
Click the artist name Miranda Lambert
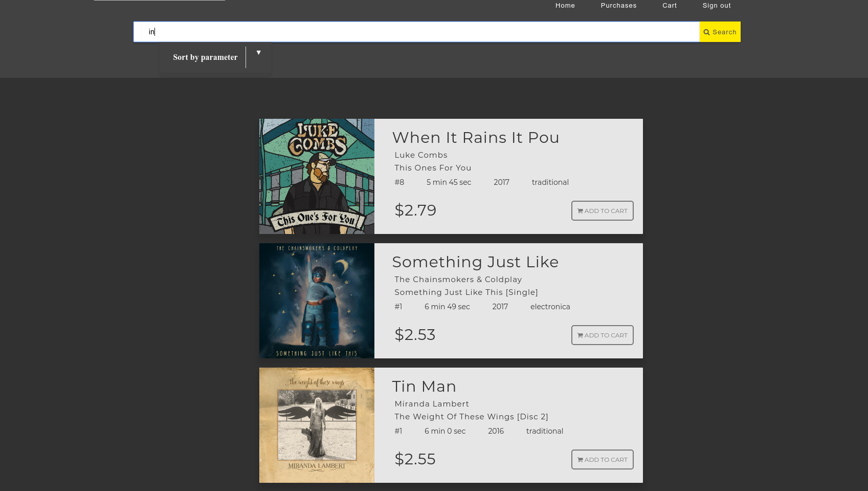432,404
